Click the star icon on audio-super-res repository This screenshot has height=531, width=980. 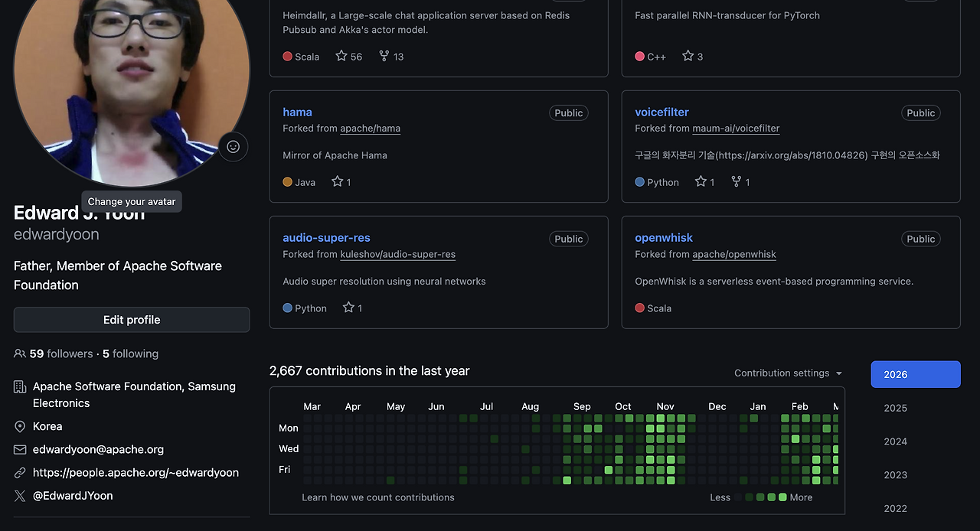[x=348, y=308]
